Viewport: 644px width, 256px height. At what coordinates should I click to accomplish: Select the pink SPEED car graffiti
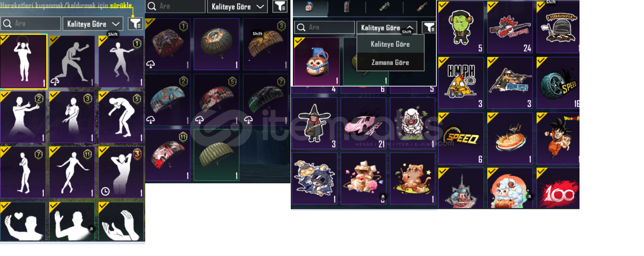(364, 123)
